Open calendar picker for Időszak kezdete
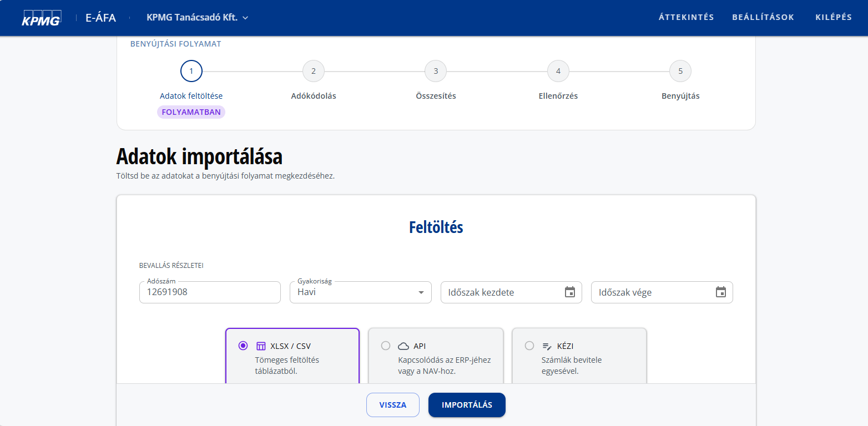 point(570,292)
